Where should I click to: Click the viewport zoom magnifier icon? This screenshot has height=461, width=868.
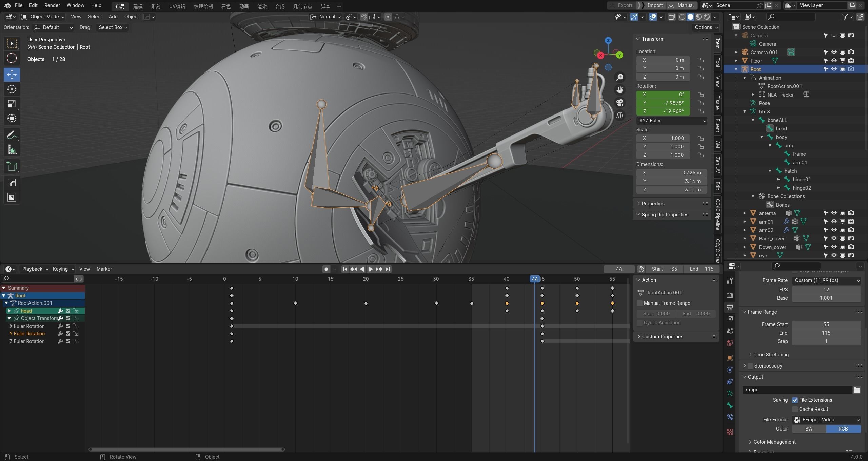pyautogui.click(x=620, y=77)
